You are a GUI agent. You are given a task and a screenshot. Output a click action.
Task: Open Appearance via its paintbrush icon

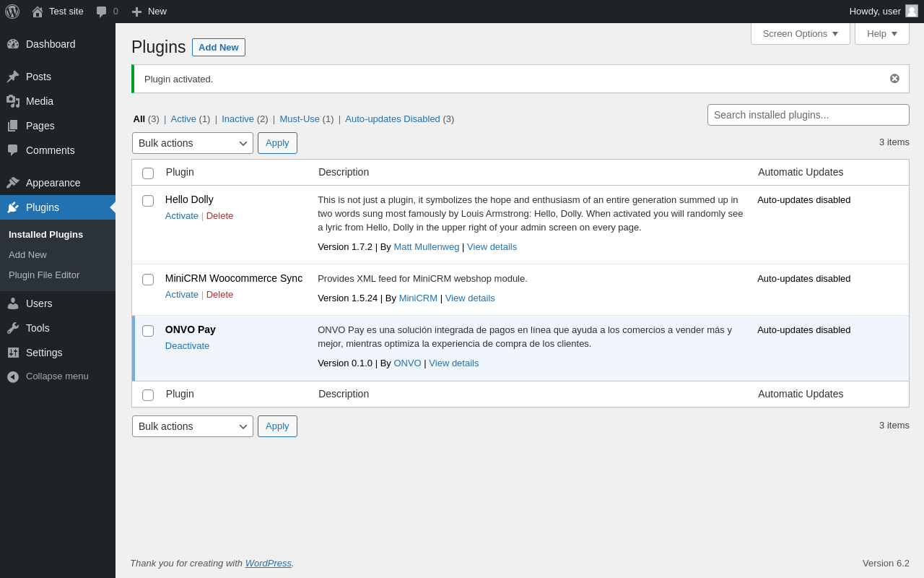13,183
